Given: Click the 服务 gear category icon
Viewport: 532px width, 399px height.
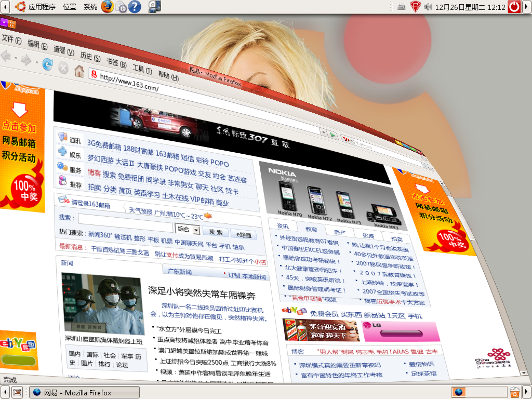Looking at the screenshot, I should [62, 166].
